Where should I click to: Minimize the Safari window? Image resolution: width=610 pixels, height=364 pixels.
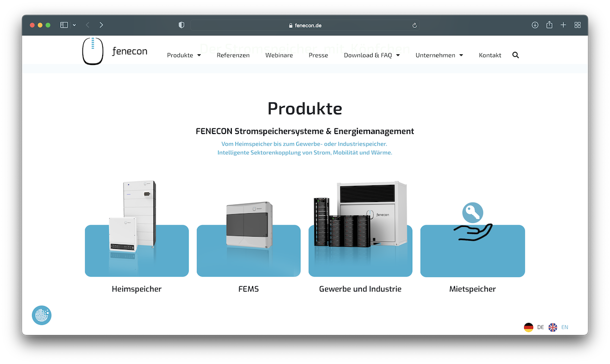(40, 25)
